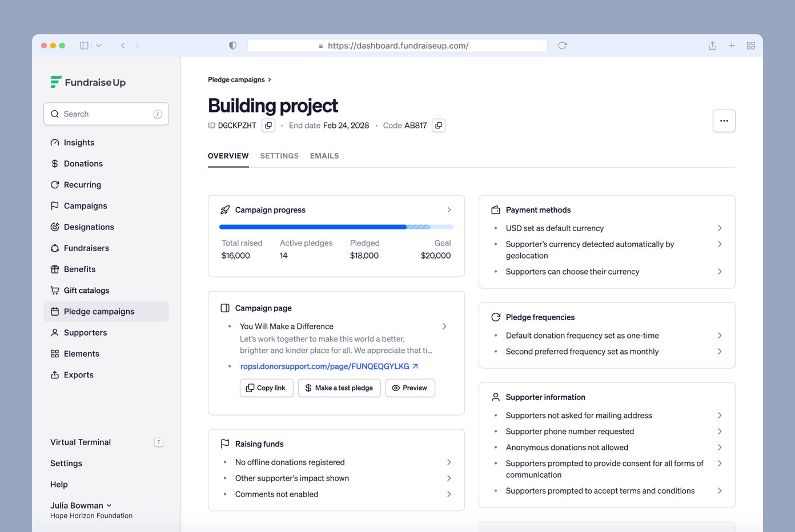Focus the sidebar Search field
This screenshot has height=532, width=795.
[x=106, y=114]
